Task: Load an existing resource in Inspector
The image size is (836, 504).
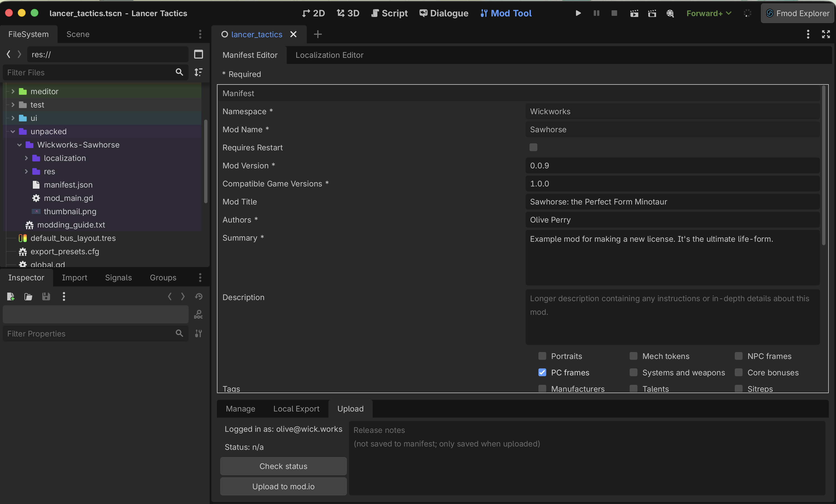Action: click(x=28, y=296)
